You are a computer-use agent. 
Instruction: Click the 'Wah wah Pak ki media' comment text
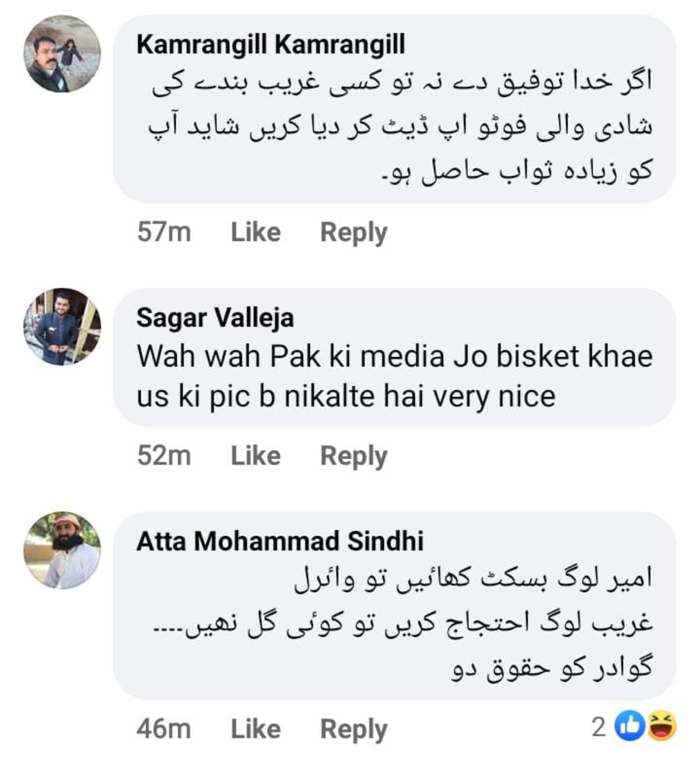tap(394, 376)
